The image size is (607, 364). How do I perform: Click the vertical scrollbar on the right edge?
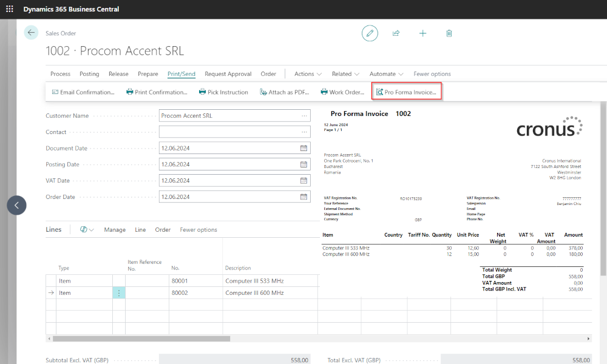[603, 189]
